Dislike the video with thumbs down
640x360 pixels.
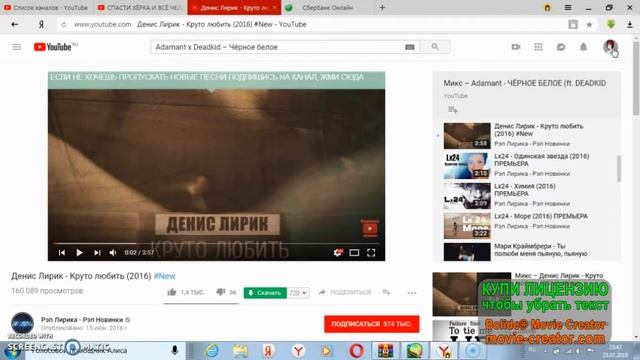[x=220, y=292]
